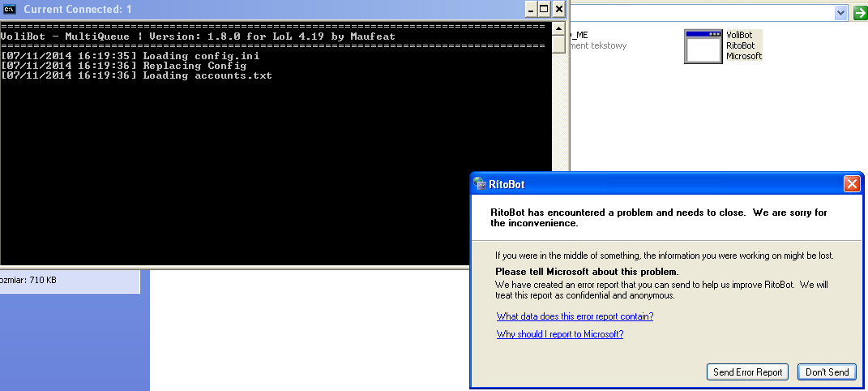The height and width of the screenshot is (391, 868).
Task: Click the 'Please tell Microsoft about this problem' text
Action: coord(587,272)
